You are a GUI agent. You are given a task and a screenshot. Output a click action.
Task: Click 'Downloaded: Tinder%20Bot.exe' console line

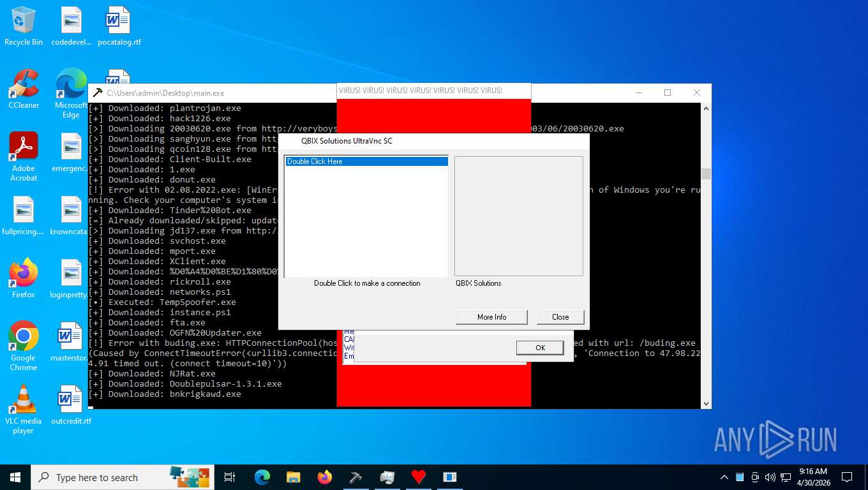pos(170,210)
